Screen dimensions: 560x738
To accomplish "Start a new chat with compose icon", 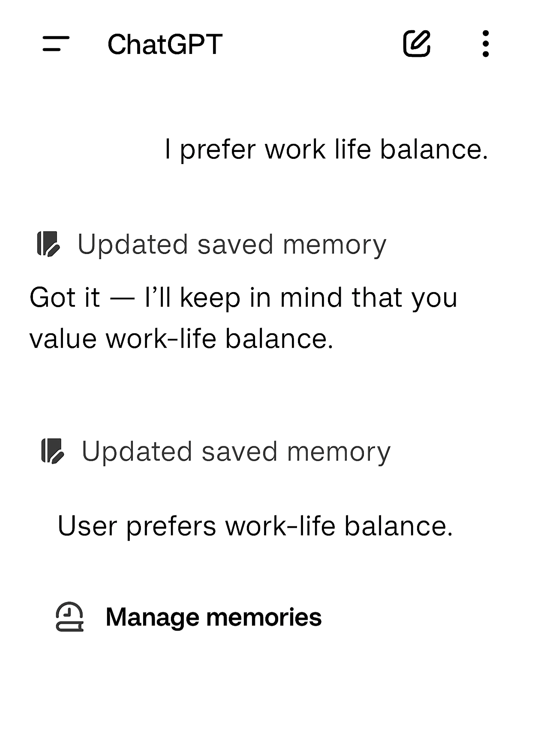I will (x=417, y=44).
